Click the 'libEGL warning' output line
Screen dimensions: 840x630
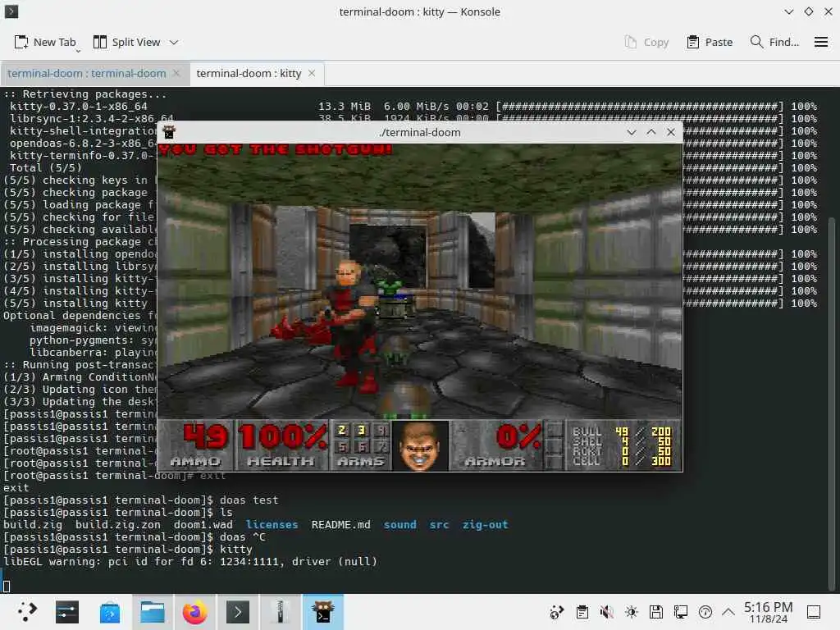tap(190, 561)
